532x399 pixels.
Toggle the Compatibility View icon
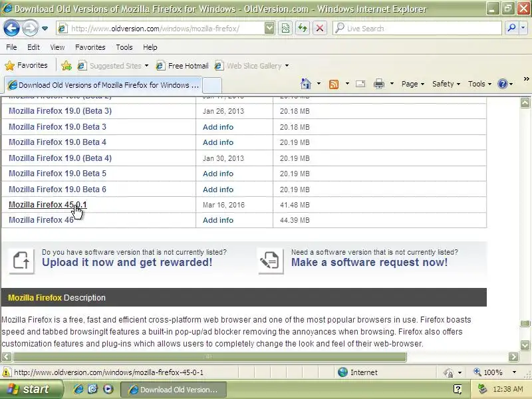[285, 29]
